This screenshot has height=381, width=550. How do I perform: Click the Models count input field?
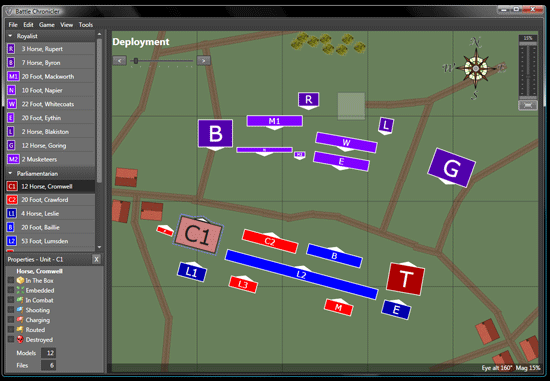click(48, 353)
